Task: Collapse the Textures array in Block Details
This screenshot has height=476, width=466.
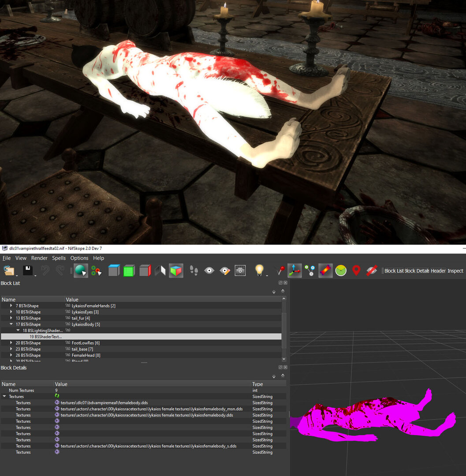Action: [4, 396]
